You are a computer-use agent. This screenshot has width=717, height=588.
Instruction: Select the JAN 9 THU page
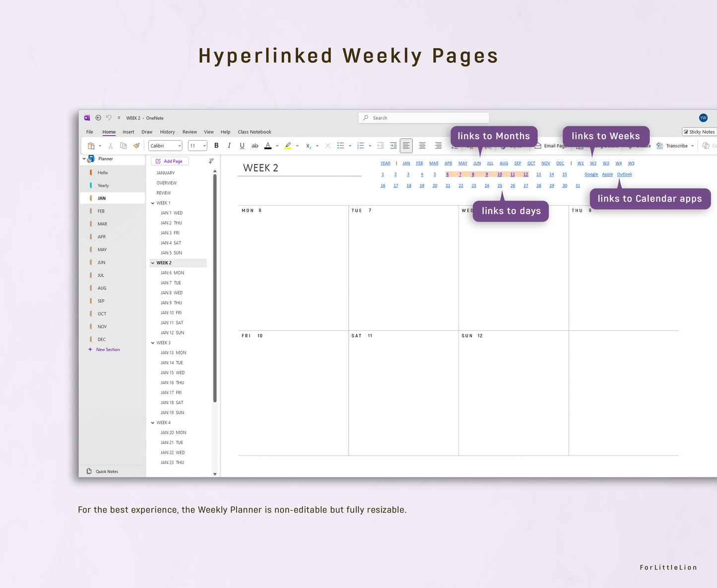pos(171,302)
